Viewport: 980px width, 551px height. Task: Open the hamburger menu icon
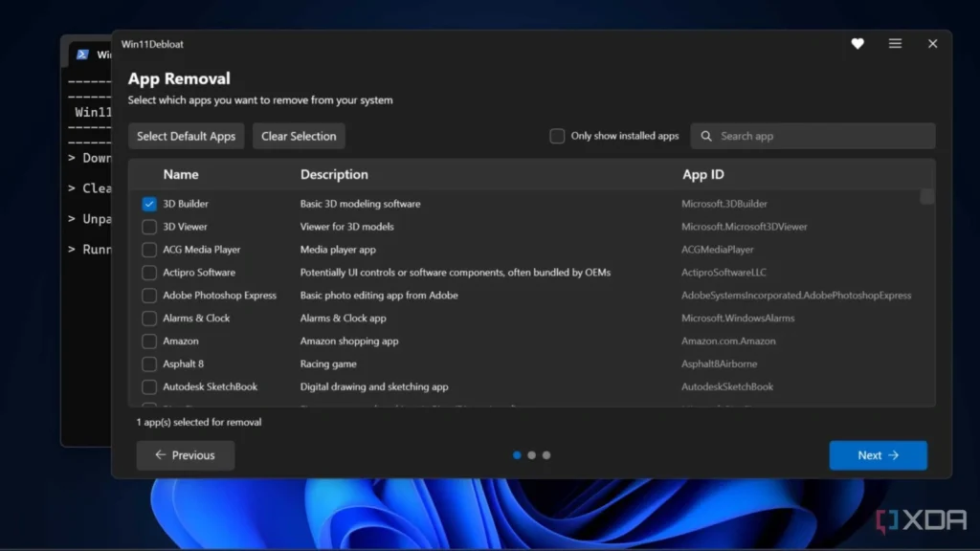tap(895, 44)
